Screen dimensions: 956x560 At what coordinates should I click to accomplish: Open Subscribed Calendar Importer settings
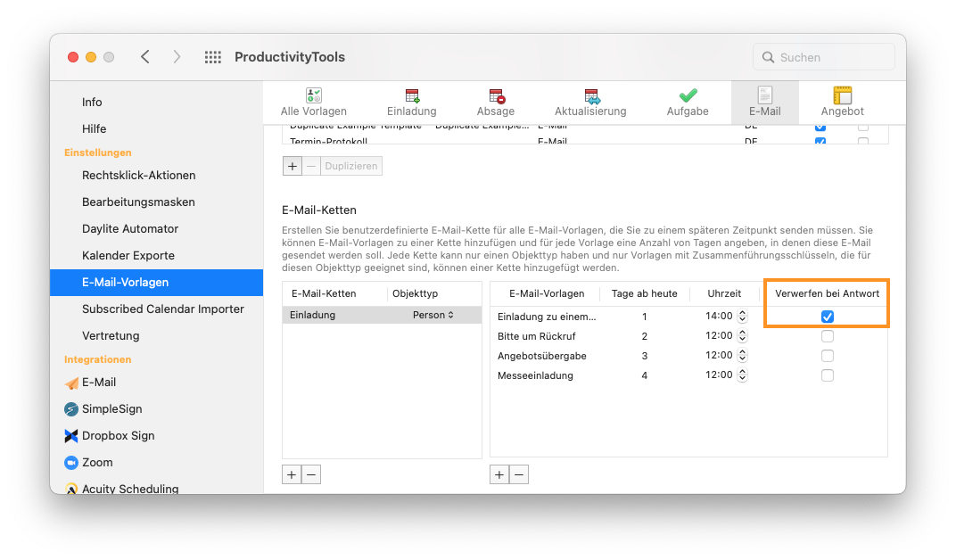163,309
